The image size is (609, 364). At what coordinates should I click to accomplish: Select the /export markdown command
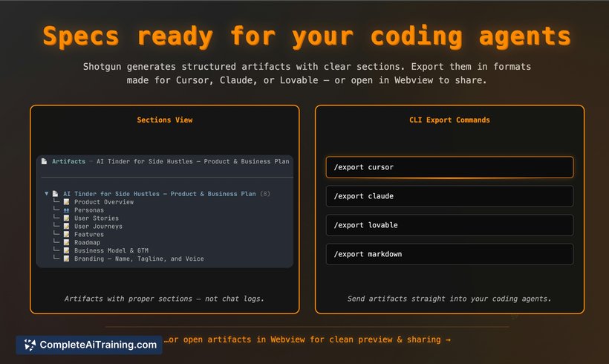449,254
